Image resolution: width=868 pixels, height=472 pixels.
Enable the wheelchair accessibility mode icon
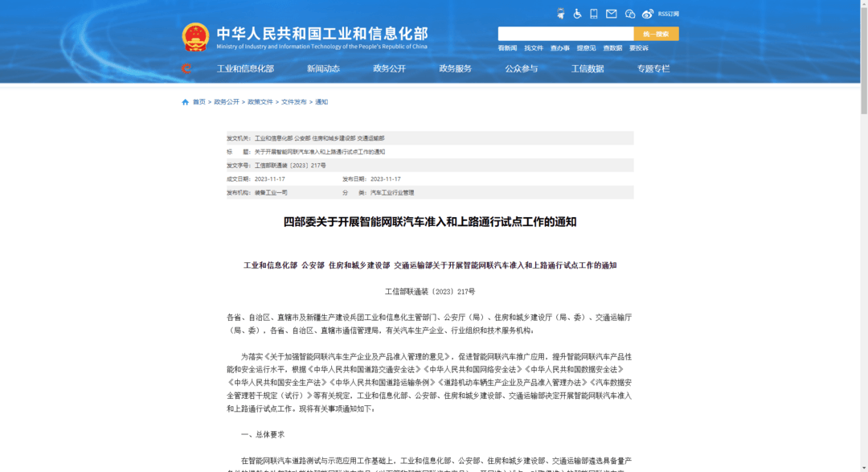577,14
